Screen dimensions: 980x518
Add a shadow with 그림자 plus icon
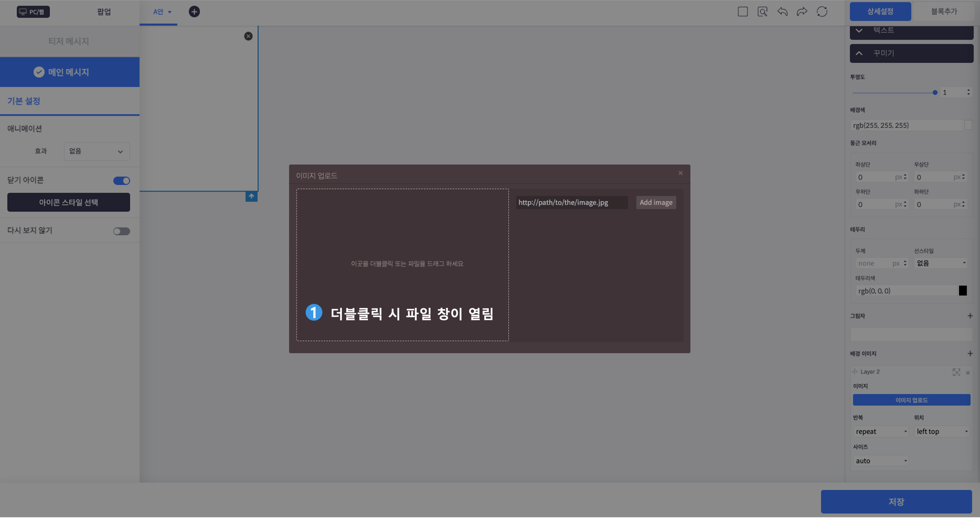(x=970, y=316)
